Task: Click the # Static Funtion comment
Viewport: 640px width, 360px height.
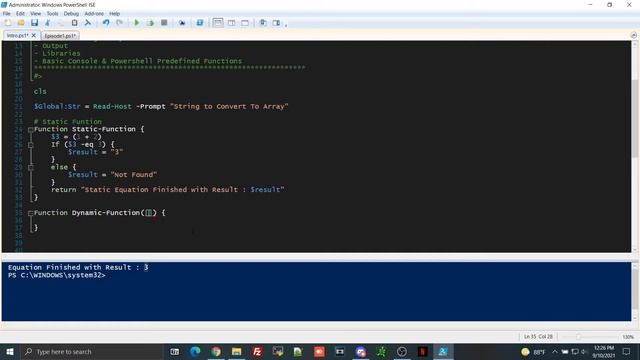Action: (x=68, y=122)
